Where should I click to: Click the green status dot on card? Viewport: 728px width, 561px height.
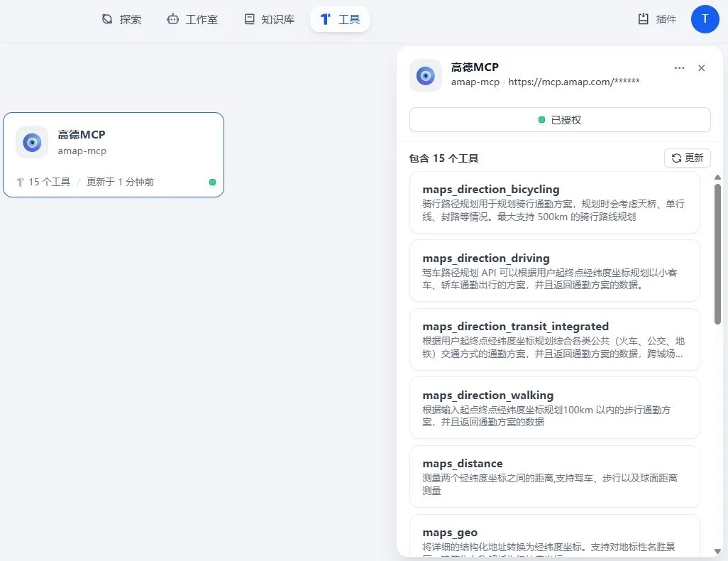(x=212, y=183)
